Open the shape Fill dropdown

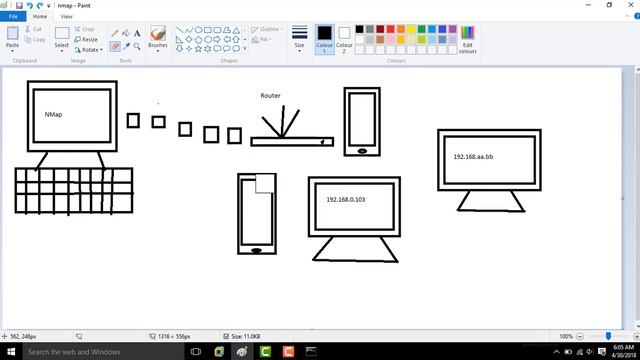(262, 40)
